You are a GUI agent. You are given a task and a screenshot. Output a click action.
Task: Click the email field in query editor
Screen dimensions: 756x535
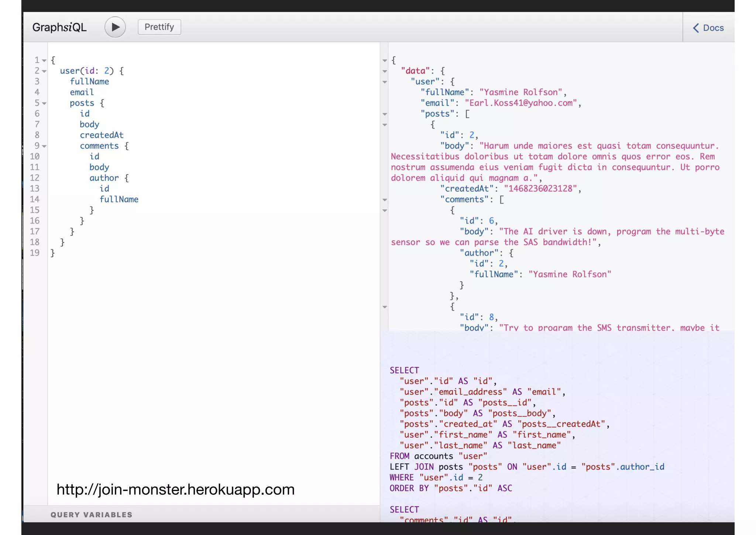coord(82,92)
